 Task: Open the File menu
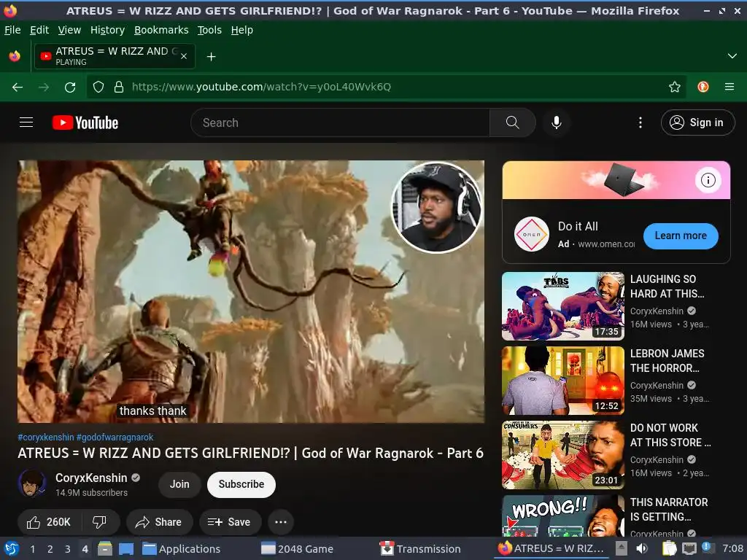click(x=12, y=30)
